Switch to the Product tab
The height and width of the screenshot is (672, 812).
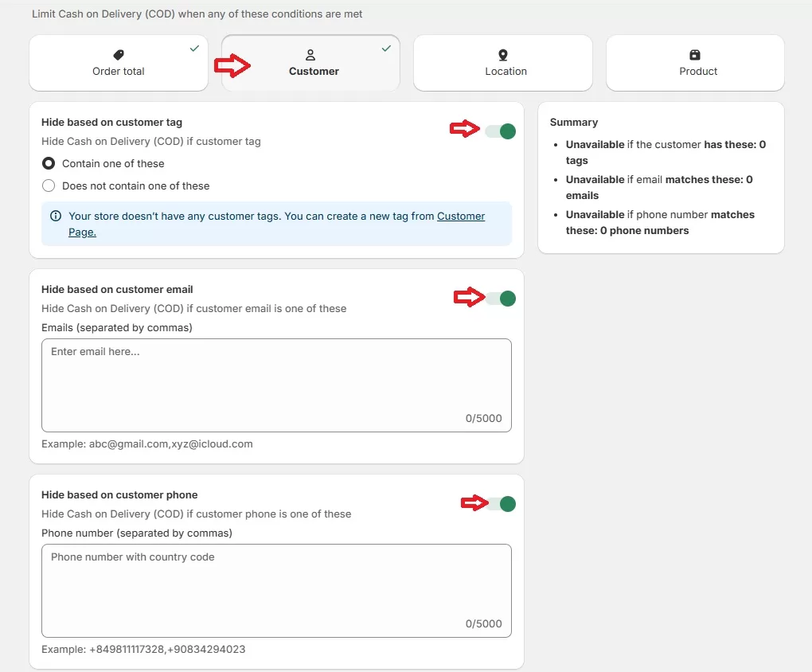[x=695, y=63]
